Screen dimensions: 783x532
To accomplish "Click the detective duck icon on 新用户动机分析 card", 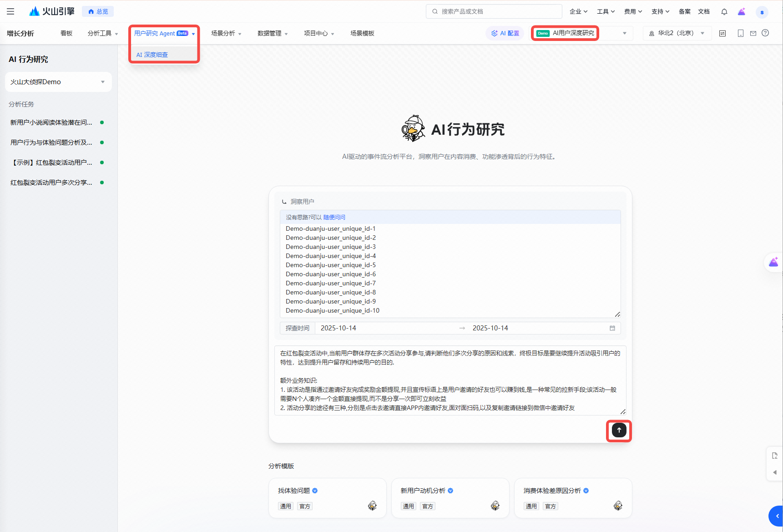I will pos(495,506).
